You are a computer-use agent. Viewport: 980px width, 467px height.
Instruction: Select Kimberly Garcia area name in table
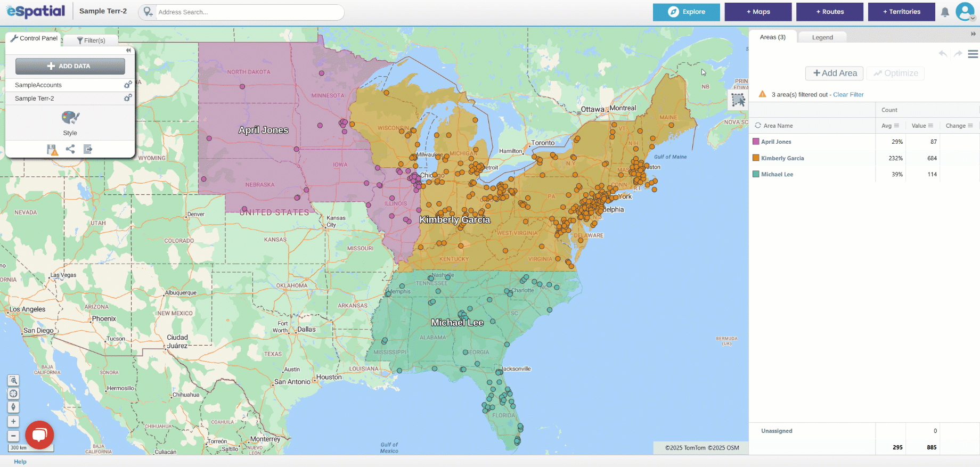[782, 158]
